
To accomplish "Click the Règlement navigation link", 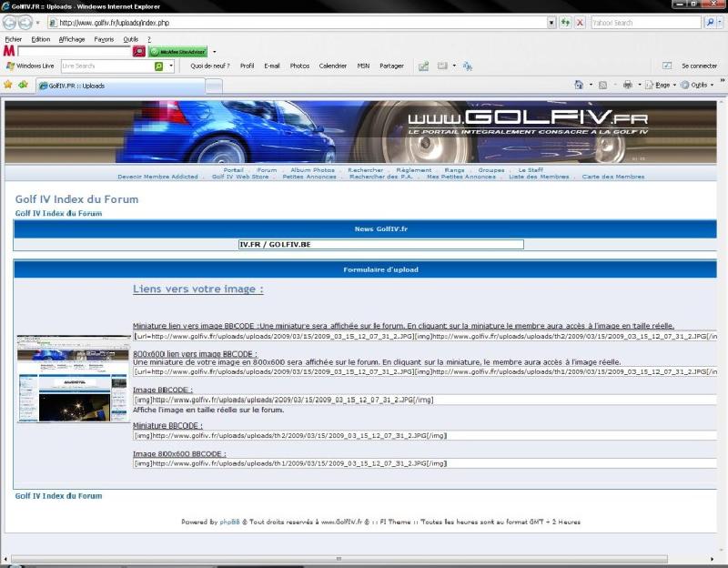I will [x=414, y=170].
